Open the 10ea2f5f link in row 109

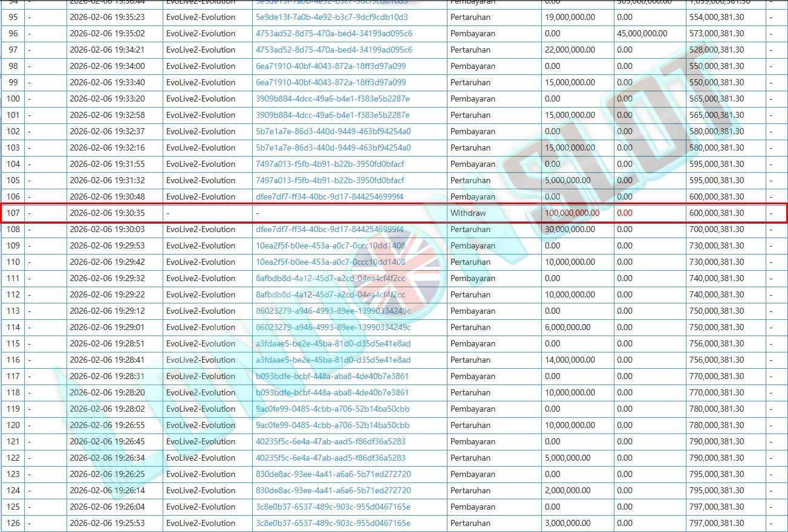330,246
